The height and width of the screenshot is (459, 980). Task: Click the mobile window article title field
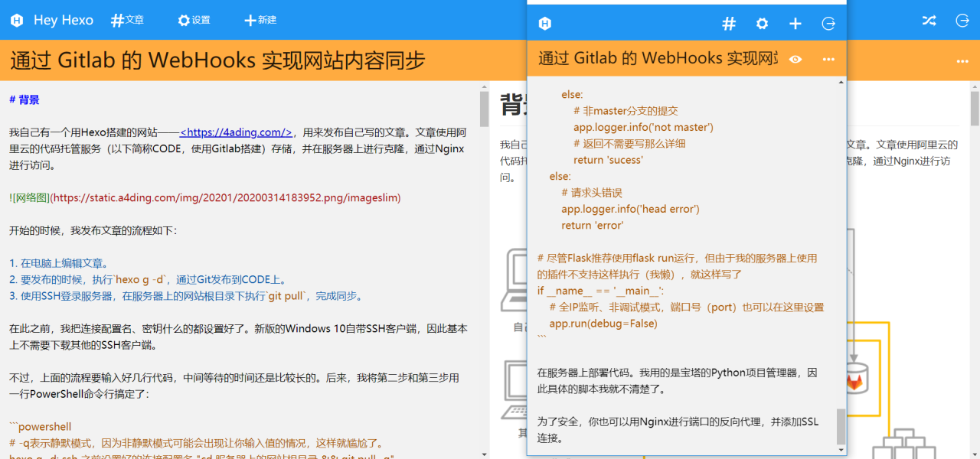658,58
